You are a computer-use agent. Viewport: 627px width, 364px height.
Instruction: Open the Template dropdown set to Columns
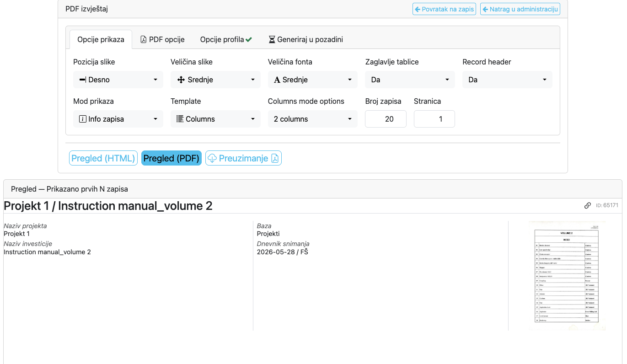pyautogui.click(x=215, y=119)
